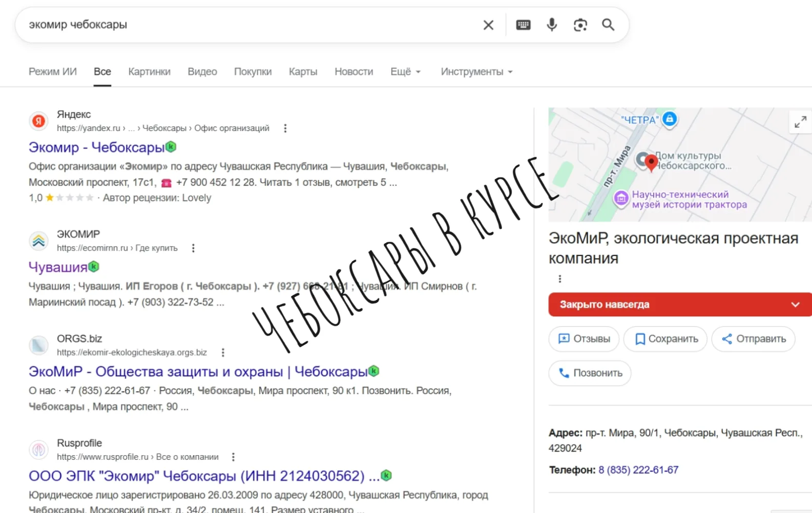Start voice search with the microphone icon

(552, 25)
